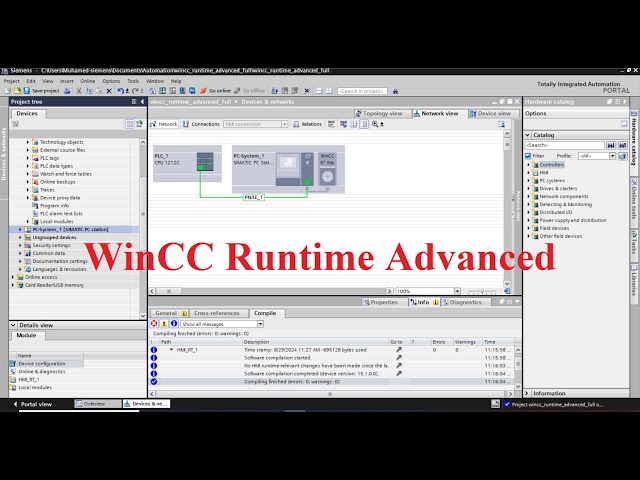Click the Compile toolbar icon

pos(153,91)
